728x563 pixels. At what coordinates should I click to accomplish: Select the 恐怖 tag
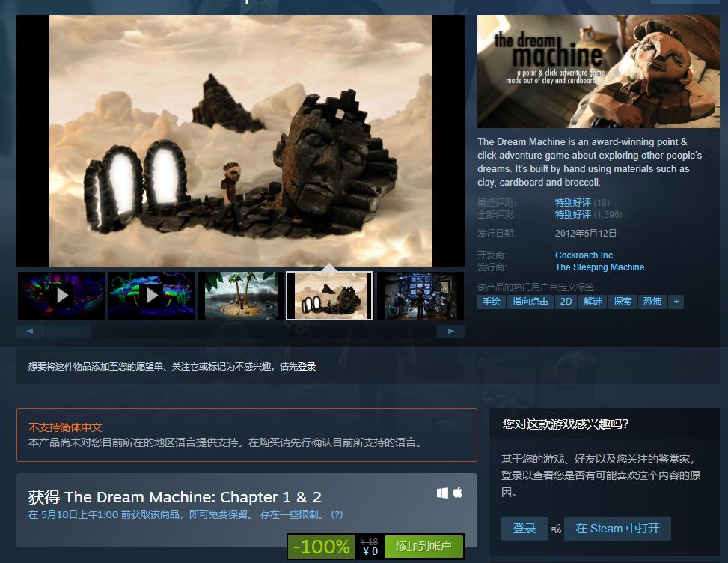[x=652, y=302]
